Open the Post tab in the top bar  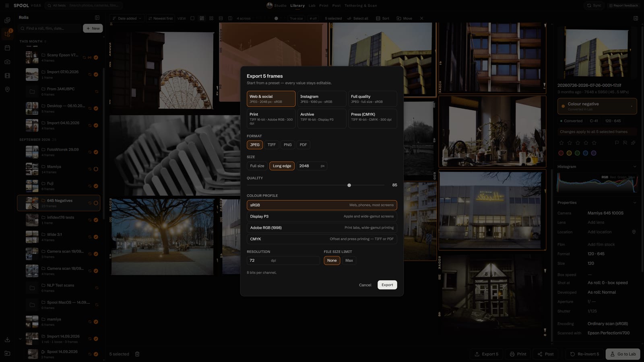coord(336,6)
